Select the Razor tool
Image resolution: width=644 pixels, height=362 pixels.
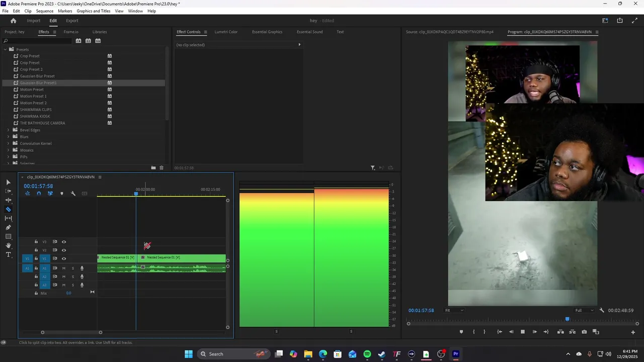point(9,209)
